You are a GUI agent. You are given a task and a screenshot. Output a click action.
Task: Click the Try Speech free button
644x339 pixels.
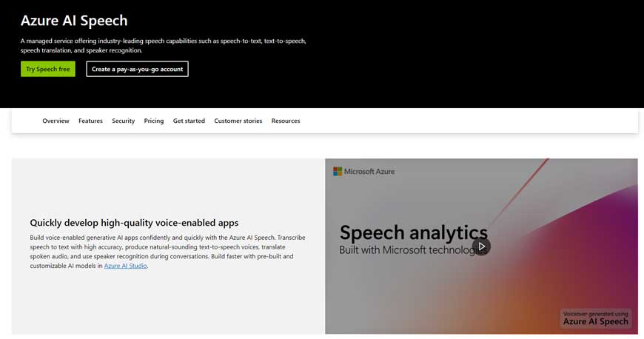tap(48, 69)
